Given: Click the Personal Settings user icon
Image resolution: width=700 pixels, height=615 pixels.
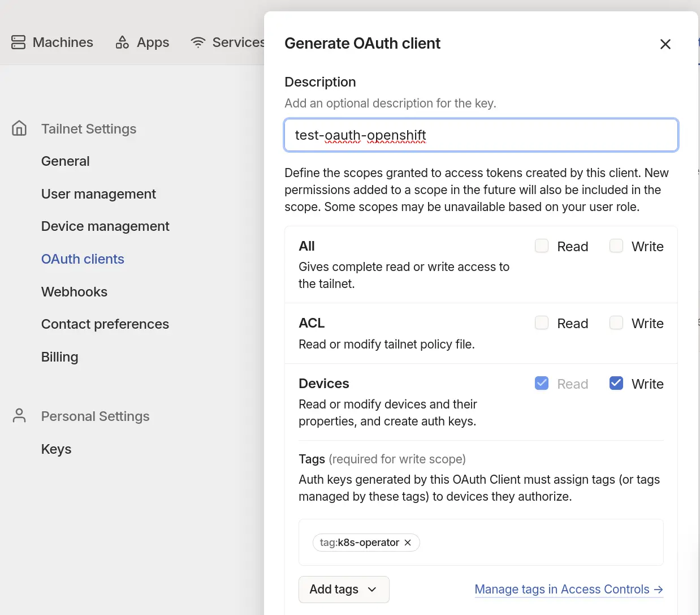Looking at the screenshot, I should tap(19, 416).
